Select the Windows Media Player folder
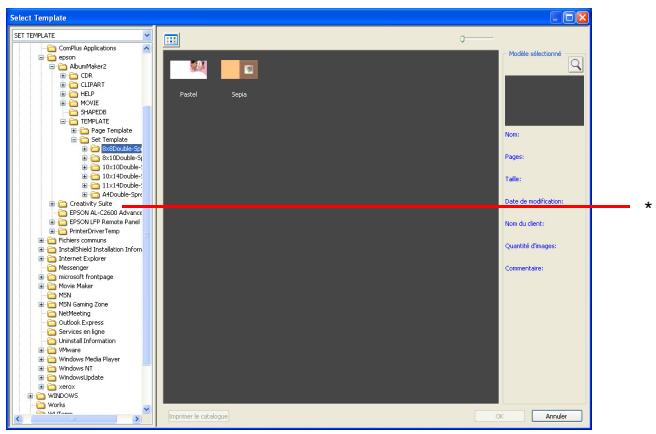The height and width of the screenshot is (434, 656). pos(89,359)
